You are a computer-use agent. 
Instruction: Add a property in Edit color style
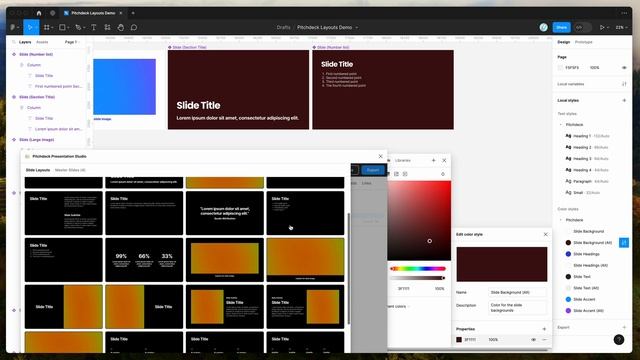click(x=544, y=329)
